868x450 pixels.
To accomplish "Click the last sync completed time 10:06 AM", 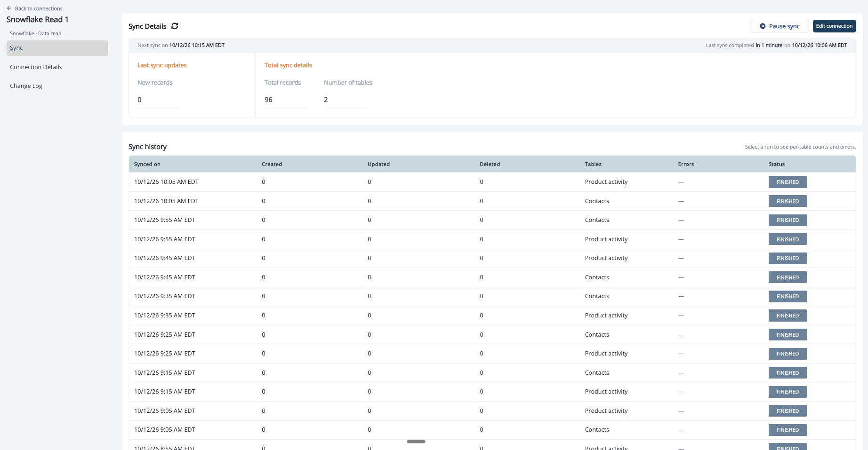I will pos(820,46).
